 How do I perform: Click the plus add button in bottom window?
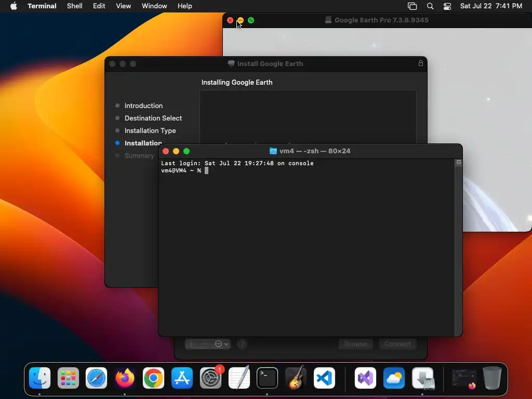coord(191,344)
